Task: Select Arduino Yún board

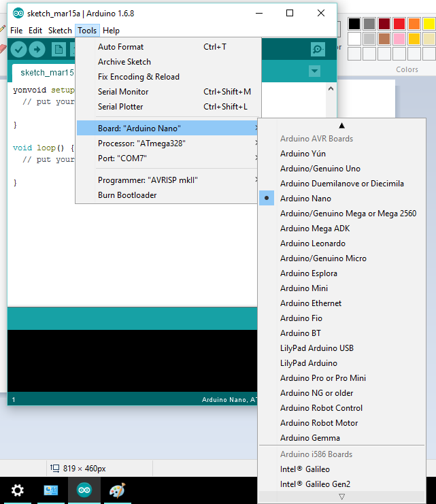Action: [x=341, y=154]
